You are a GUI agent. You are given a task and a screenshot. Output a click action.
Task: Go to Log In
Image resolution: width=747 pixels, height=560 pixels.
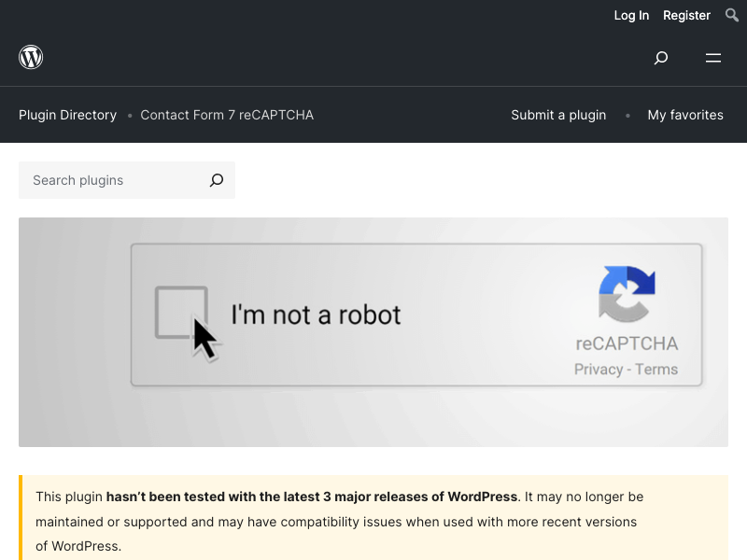[x=631, y=15]
